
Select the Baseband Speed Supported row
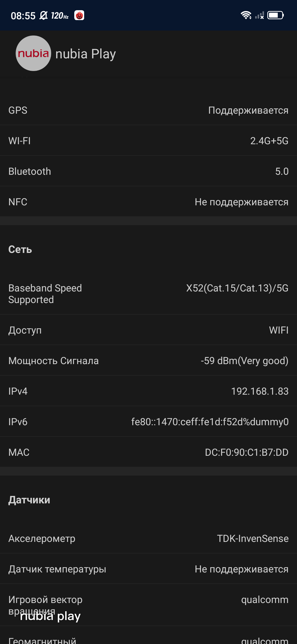(x=148, y=294)
